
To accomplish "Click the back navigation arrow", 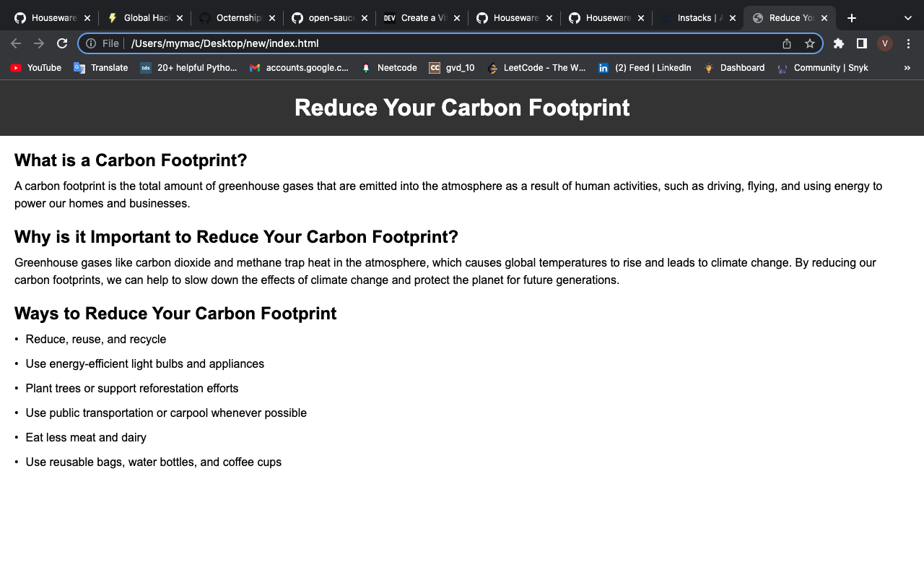I will click(x=16, y=43).
